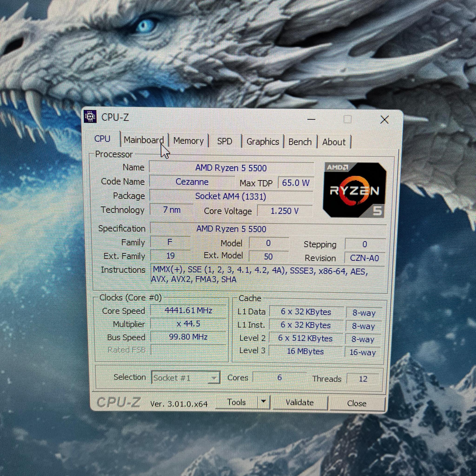The width and height of the screenshot is (476, 476).
Task: Click the AMD Ryzen 5 logo
Action: (355, 190)
